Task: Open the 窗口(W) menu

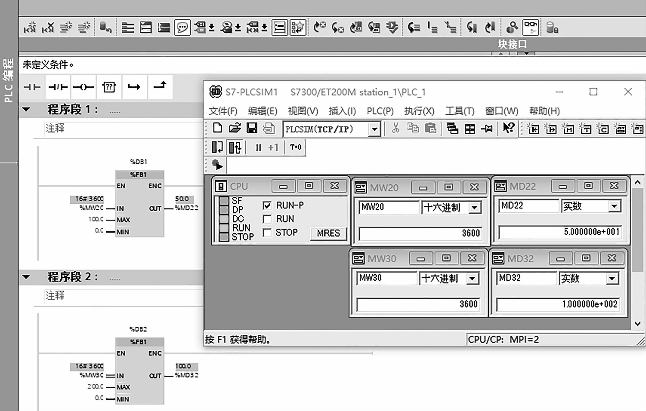Action: coord(501,111)
